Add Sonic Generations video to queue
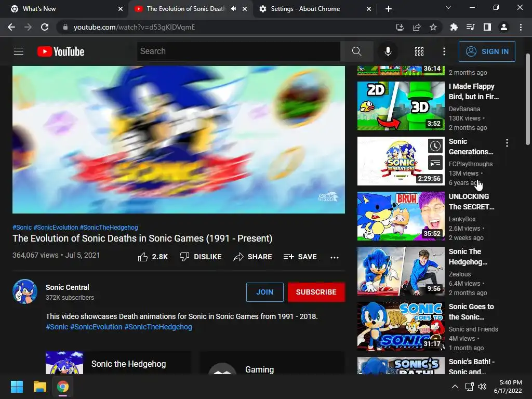The height and width of the screenshot is (399, 532). (435, 163)
